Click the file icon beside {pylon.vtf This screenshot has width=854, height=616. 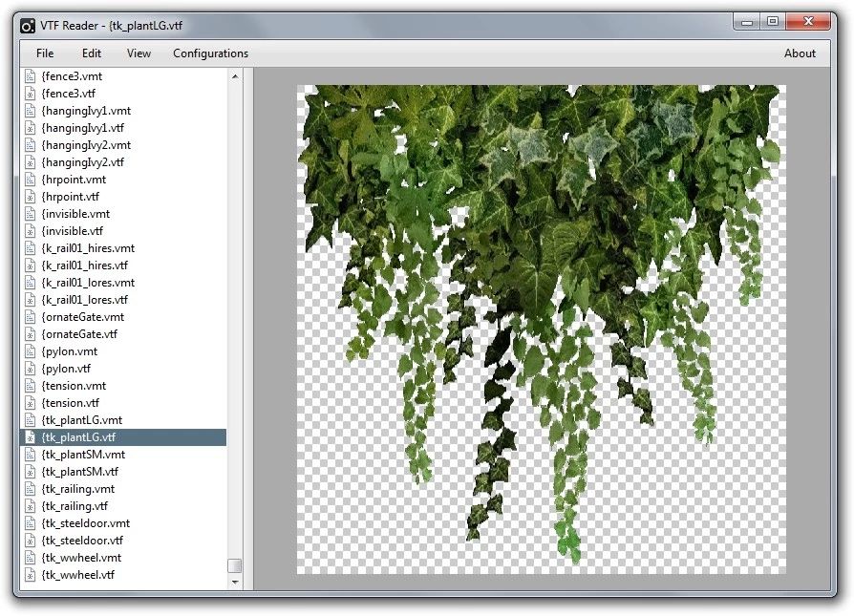(32, 368)
